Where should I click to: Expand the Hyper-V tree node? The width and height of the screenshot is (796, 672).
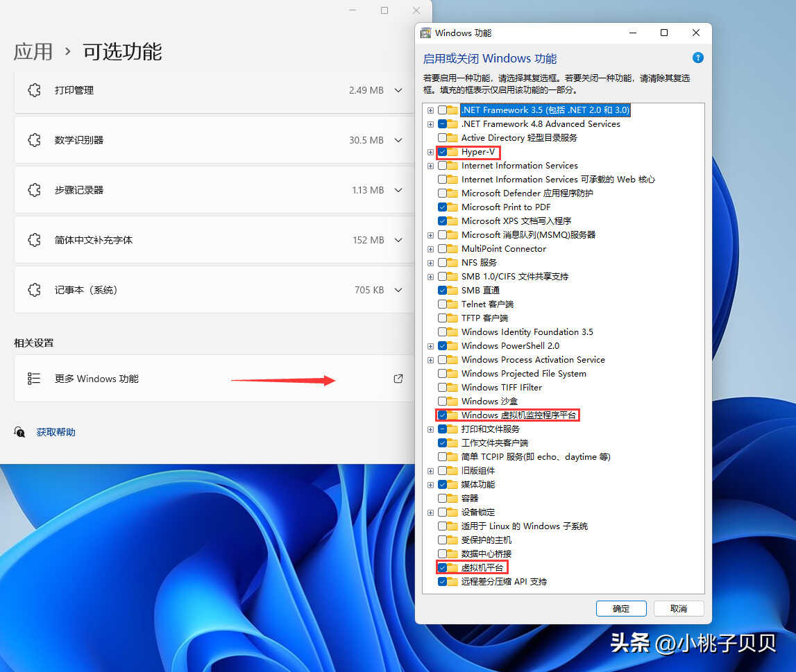pyautogui.click(x=430, y=152)
